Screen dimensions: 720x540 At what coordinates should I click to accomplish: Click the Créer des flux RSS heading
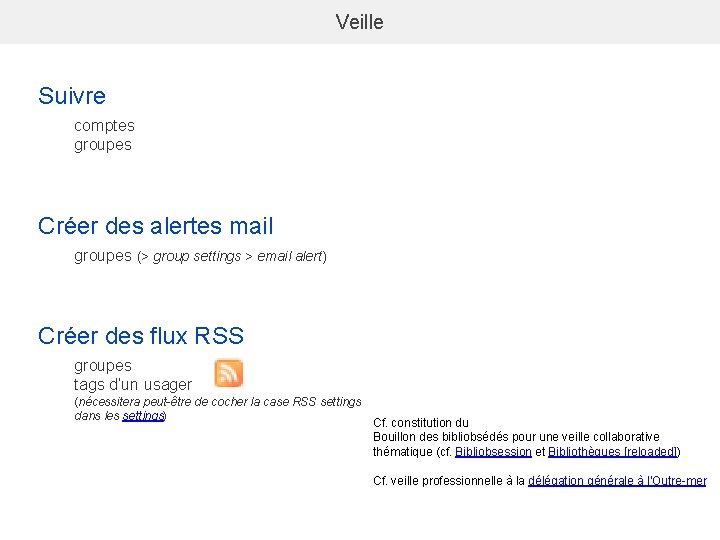(141, 336)
